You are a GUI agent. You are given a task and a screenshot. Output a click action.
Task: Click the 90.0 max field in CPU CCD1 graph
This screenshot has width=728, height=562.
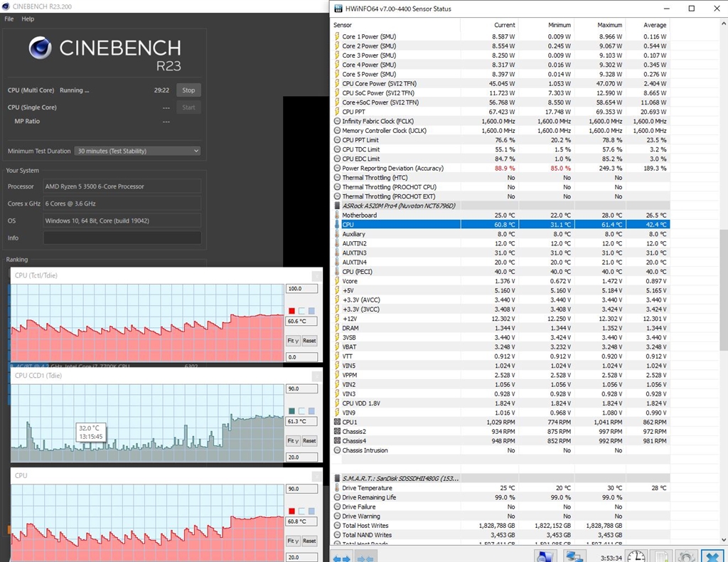(301, 388)
